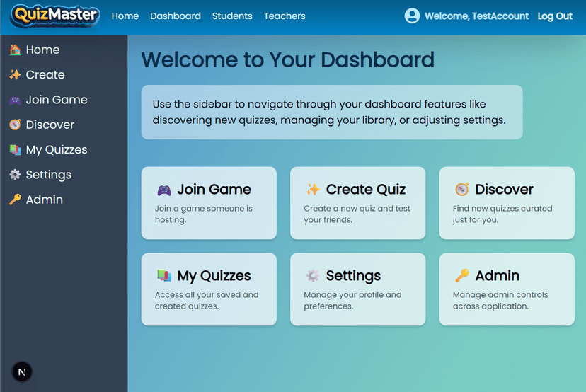Open Dashboard in the top navigation
Viewport: 586px width, 392px height.
click(x=176, y=16)
